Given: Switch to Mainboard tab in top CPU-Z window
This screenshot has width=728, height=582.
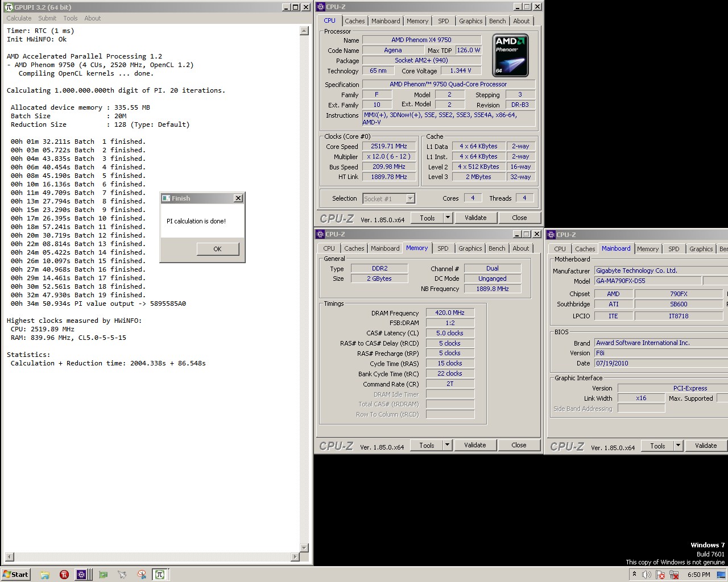Looking at the screenshot, I should (386, 21).
